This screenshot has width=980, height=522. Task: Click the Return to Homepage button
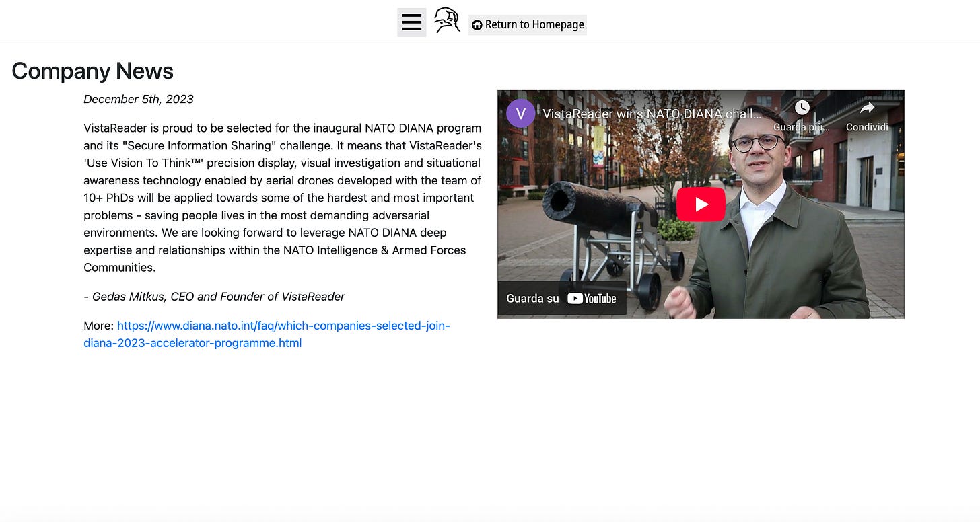point(528,25)
